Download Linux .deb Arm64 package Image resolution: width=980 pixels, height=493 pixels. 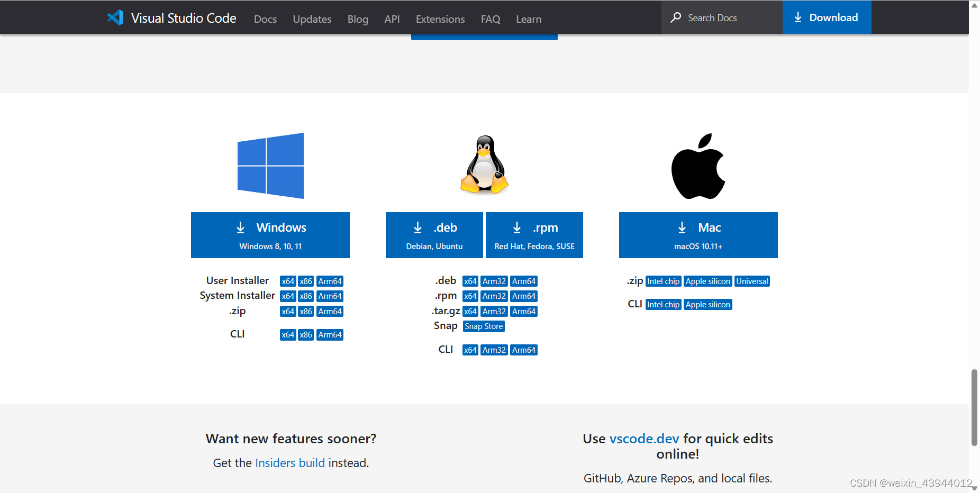(x=524, y=281)
